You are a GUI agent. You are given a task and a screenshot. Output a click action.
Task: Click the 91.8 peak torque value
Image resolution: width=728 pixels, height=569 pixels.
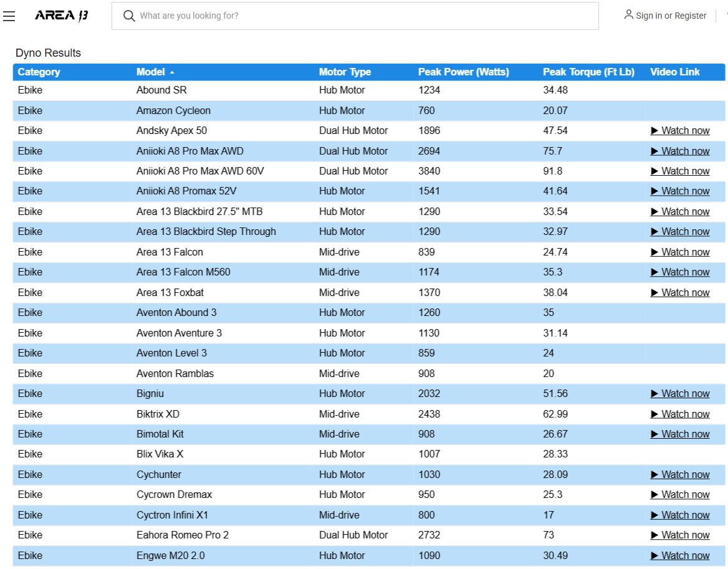(552, 171)
